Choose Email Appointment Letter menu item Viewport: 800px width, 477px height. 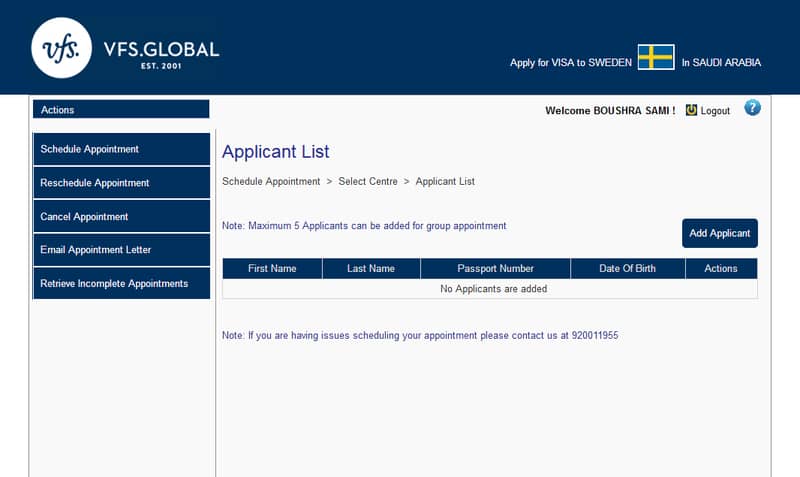click(x=121, y=250)
